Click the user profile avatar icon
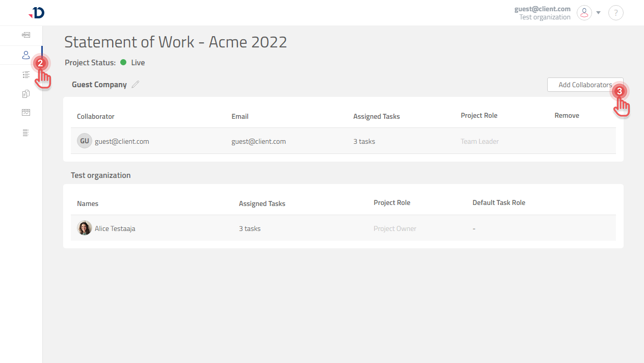This screenshot has width=644, height=363. (584, 13)
